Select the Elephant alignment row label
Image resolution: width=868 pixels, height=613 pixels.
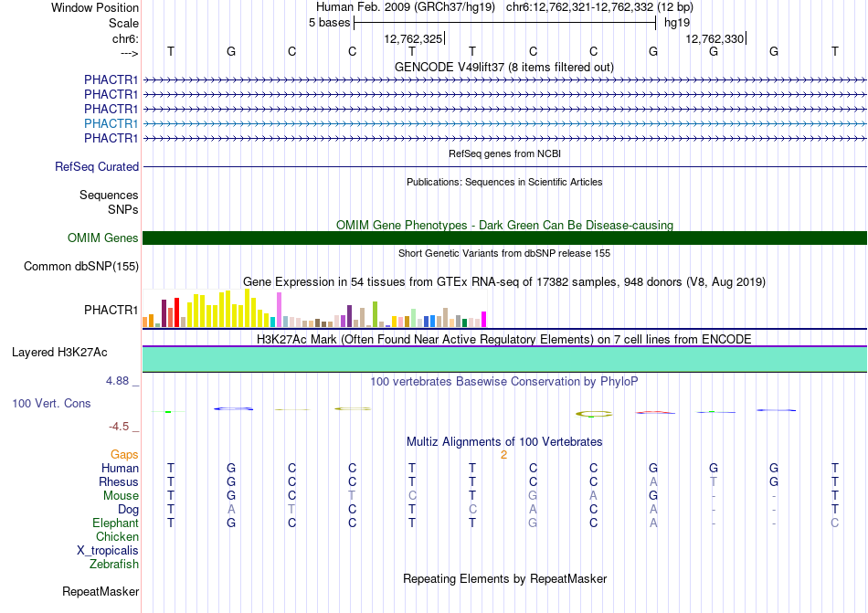pos(116,523)
